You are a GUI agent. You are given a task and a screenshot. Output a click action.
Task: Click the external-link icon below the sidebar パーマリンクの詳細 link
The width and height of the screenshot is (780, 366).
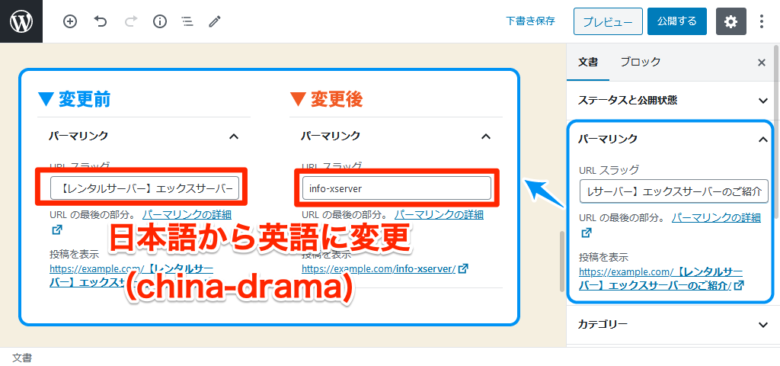pos(586,232)
